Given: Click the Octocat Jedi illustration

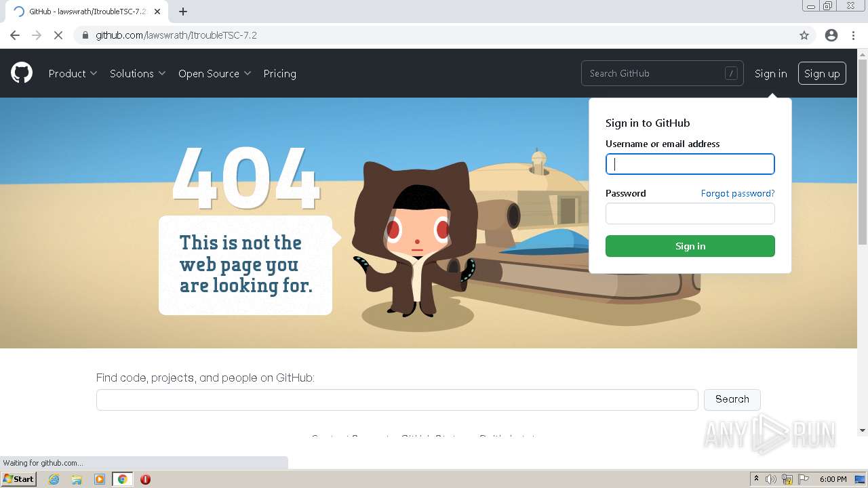Looking at the screenshot, I should 415,239.
